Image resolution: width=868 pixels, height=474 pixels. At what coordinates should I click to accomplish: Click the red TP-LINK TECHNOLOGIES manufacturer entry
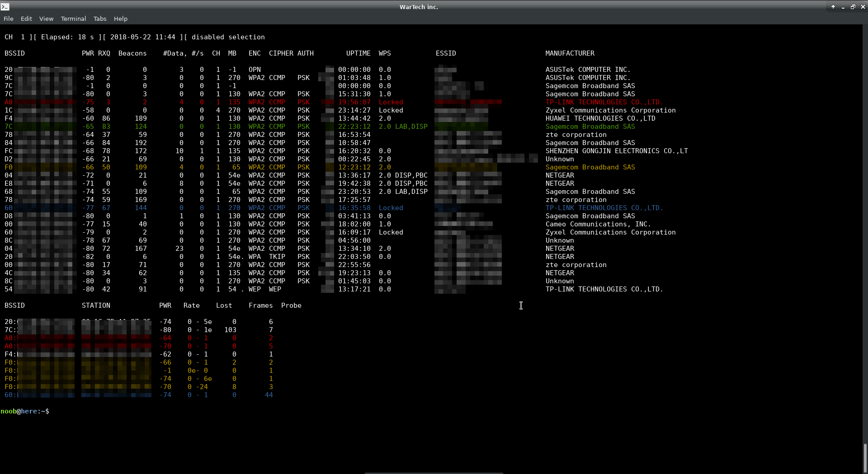[x=604, y=102]
